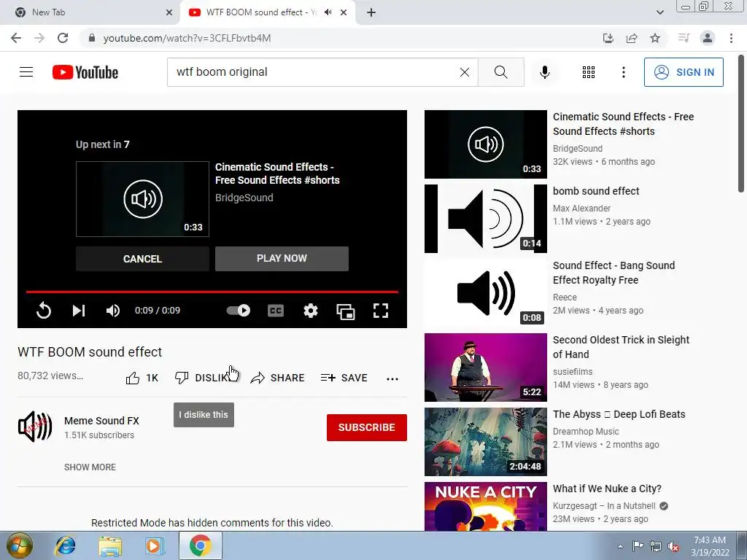
Task: Open more actions menu under the video
Action: point(392,378)
